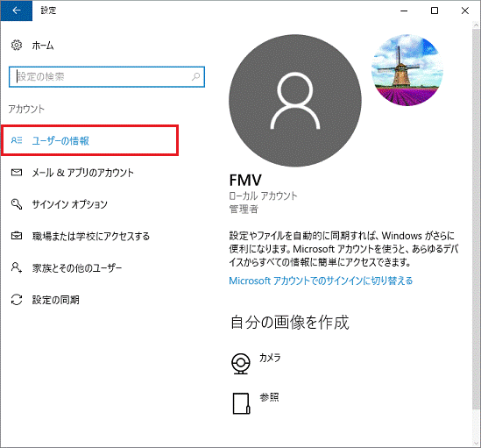The image size is (481, 448).
Task: Select the windmill profile image thumbnail
Action: [407, 70]
